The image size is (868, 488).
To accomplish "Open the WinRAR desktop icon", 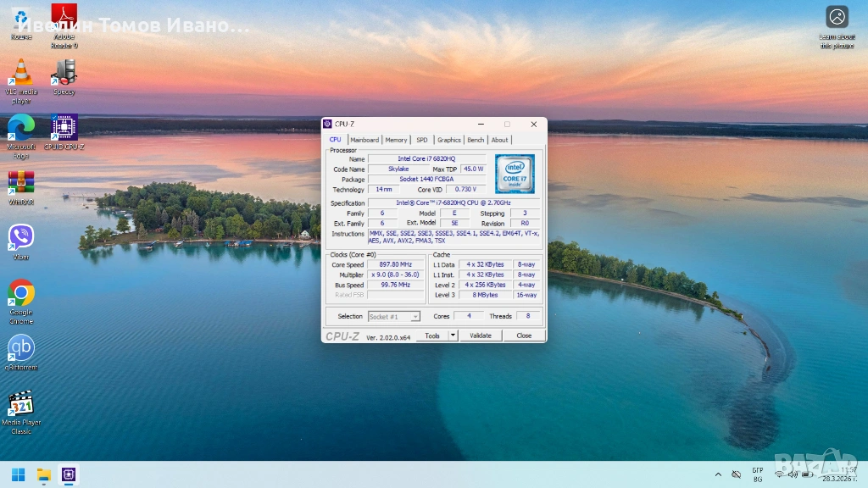I will pos(21,183).
